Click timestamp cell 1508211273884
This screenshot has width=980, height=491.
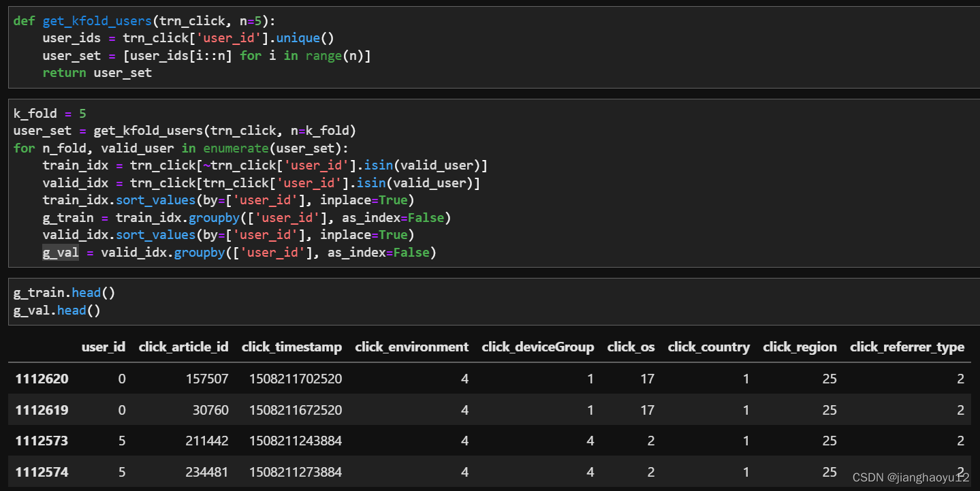tap(296, 472)
